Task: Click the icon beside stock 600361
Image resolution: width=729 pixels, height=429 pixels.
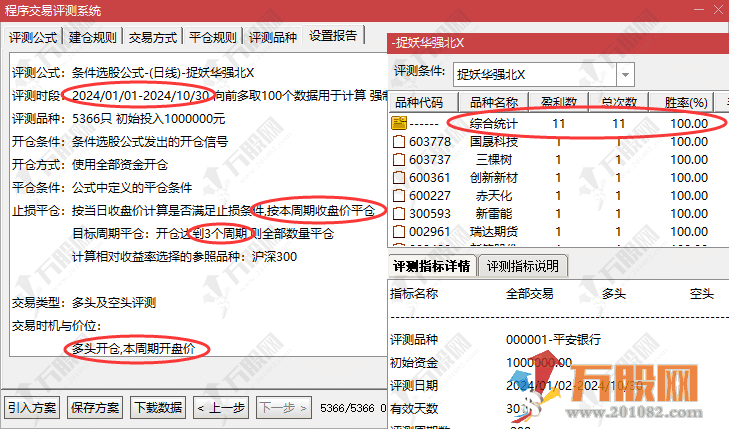Action: [x=400, y=177]
